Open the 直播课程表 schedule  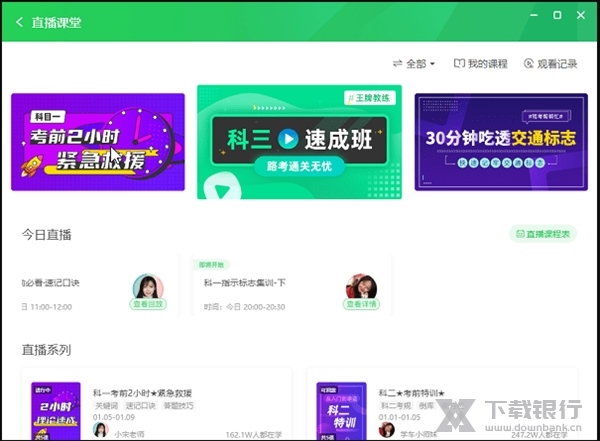click(x=543, y=234)
